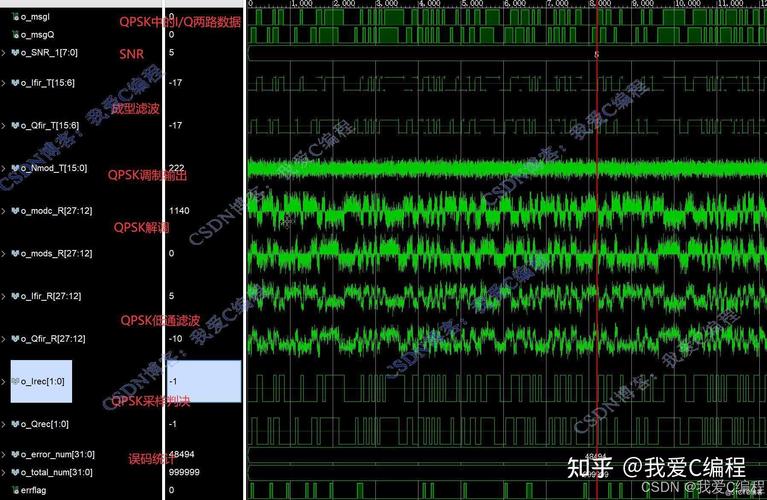The image size is (767, 500).
Task: Click the 3,000 mark on time ruler
Action: coord(386,3)
